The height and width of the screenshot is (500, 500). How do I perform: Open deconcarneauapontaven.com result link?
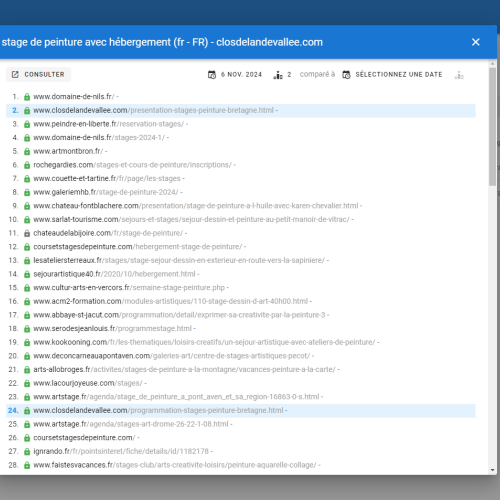[172, 356]
